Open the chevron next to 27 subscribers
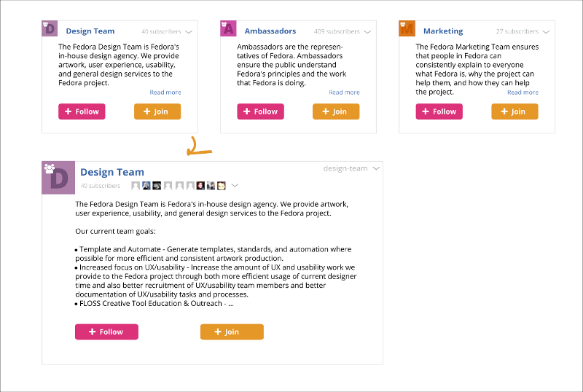Image resolution: width=583 pixels, height=392 pixels. (546, 32)
